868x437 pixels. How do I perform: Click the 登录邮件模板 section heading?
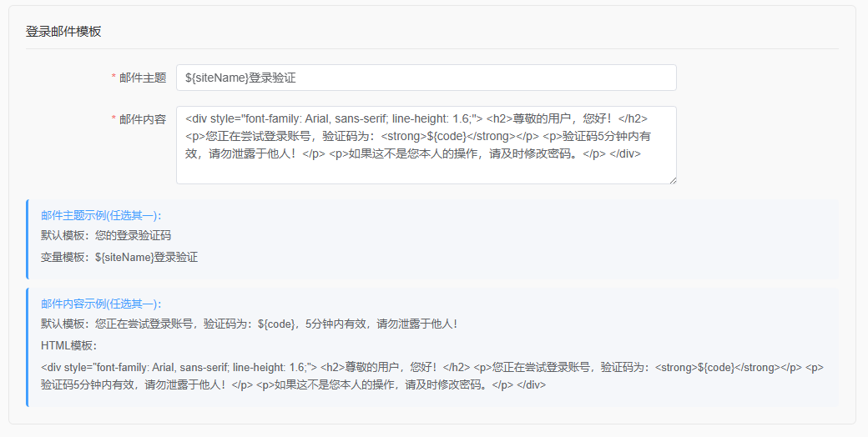[63, 32]
